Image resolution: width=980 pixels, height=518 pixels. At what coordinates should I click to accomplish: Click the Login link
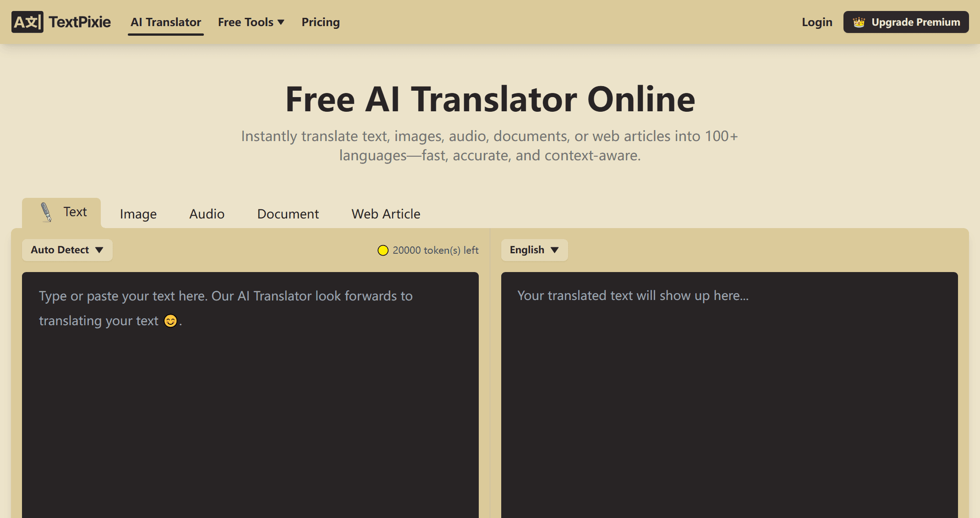816,22
